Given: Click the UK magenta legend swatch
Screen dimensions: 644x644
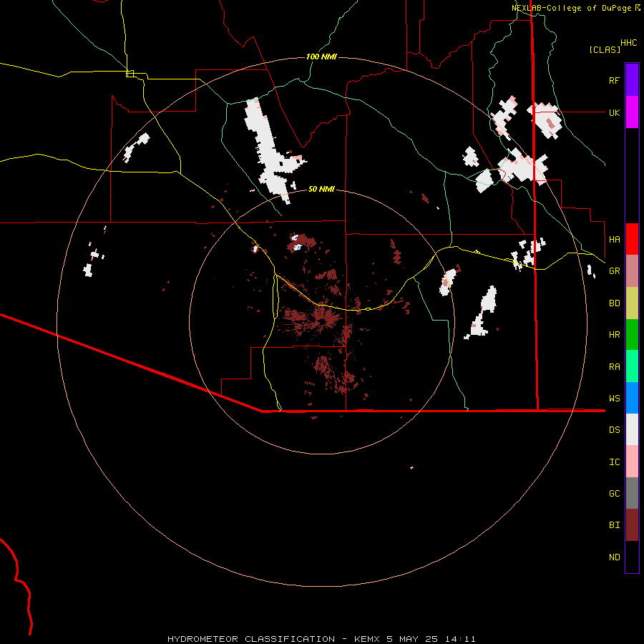Looking at the screenshot, I should pyautogui.click(x=632, y=112).
